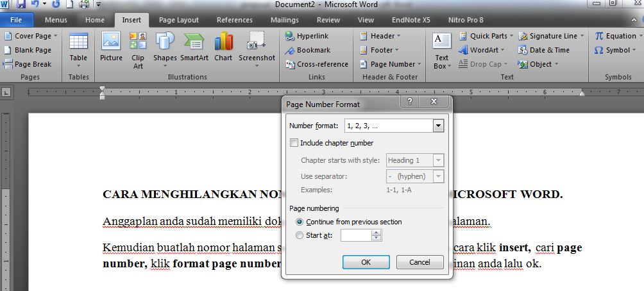Insert a Cross-reference
The height and width of the screenshot is (291, 644).
click(317, 64)
